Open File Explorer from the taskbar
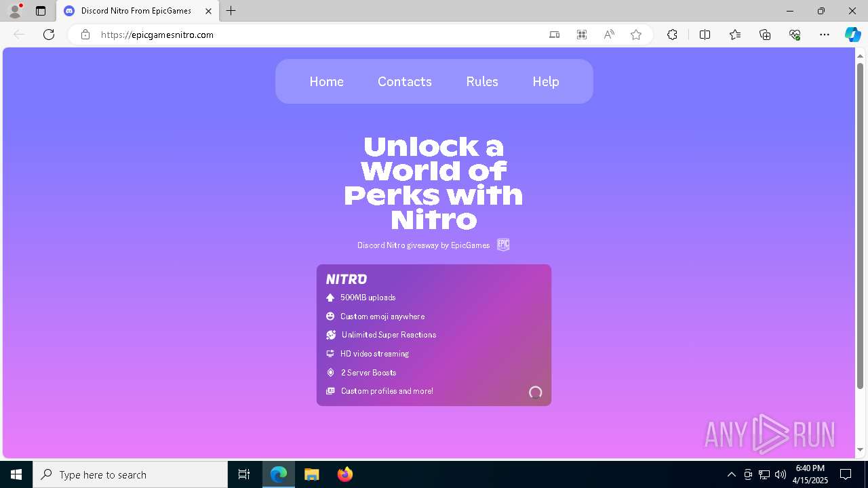The height and width of the screenshot is (488, 868). 312,474
